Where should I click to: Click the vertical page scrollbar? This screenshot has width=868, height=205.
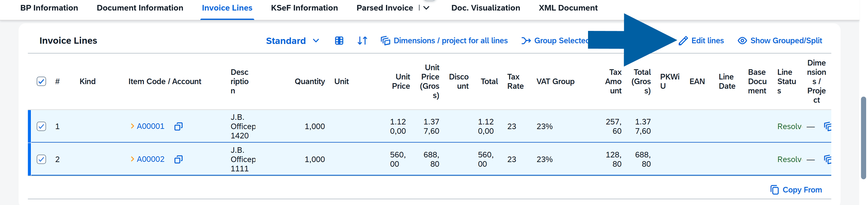click(x=863, y=138)
